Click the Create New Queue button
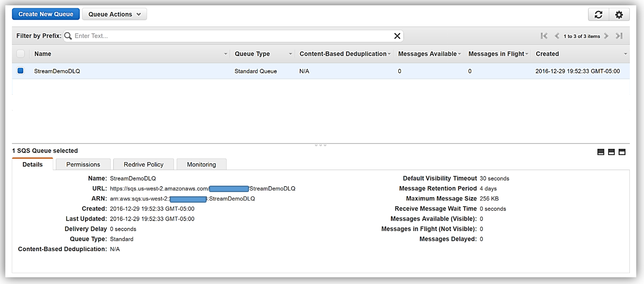644x284 pixels. pyautogui.click(x=46, y=14)
